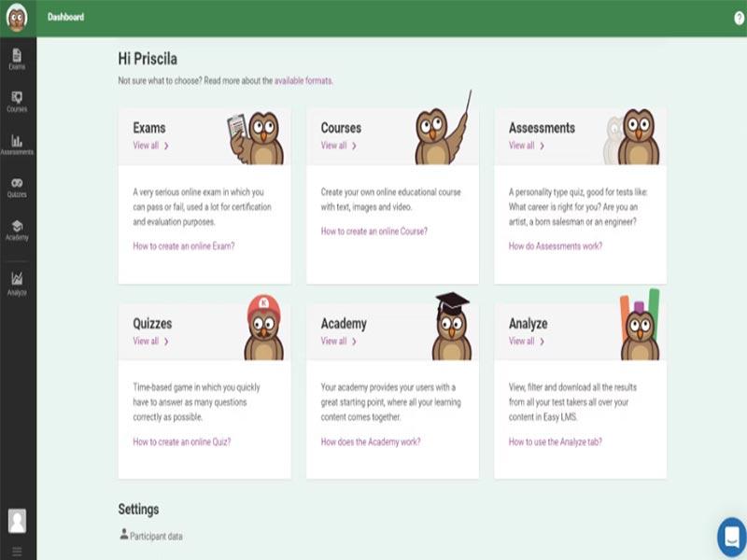Image resolution: width=747 pixels, height=560 pixels.
Task: Click View all under Academy
Action: pyautogui.click(x=333, y=341)
